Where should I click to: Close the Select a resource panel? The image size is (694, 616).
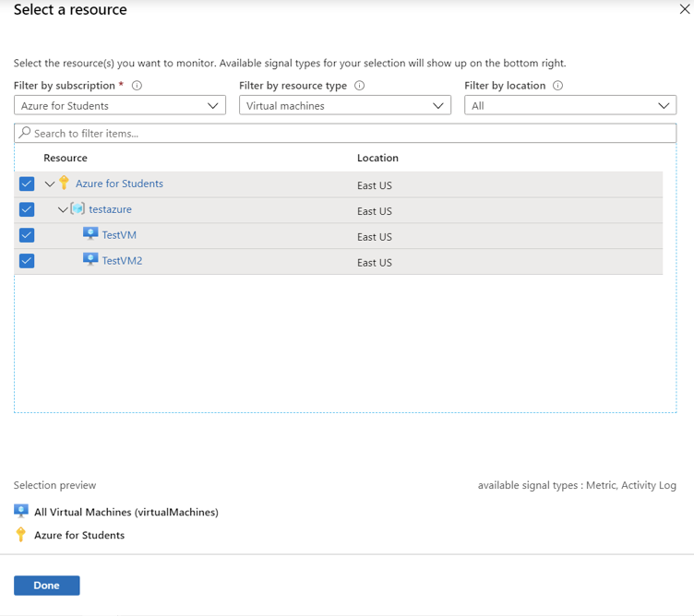coord(684,9)
